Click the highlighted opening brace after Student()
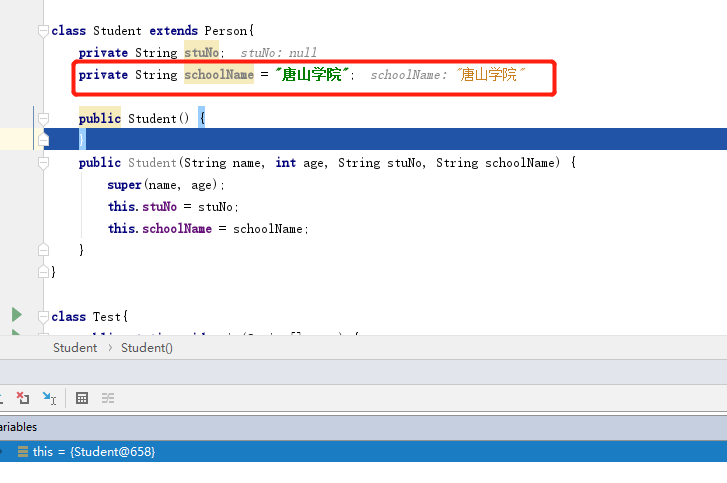The width and height of the screenshot is (727, 483). click(202, 118)
